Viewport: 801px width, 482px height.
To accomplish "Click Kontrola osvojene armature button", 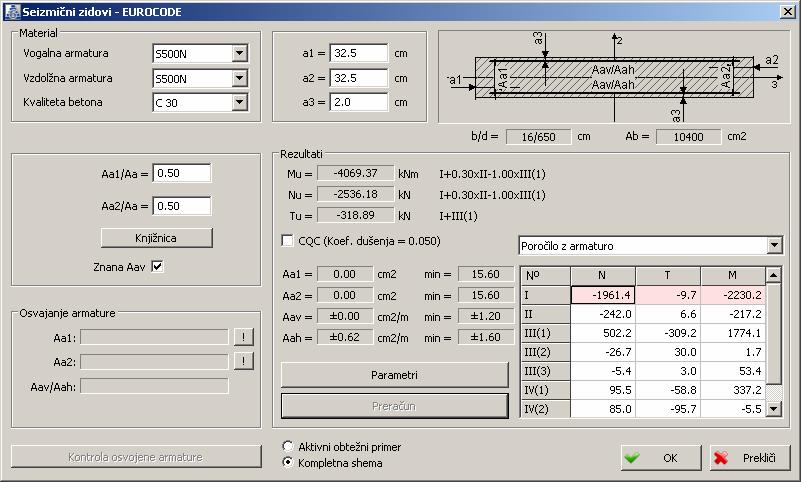I will [136, 457].
